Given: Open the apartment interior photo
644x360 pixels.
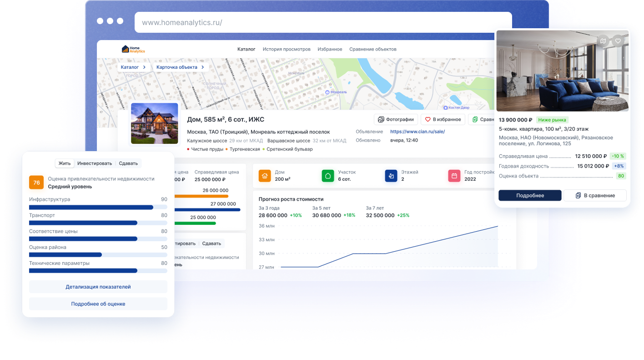Looking at the screenshot, I should [563, 71].
